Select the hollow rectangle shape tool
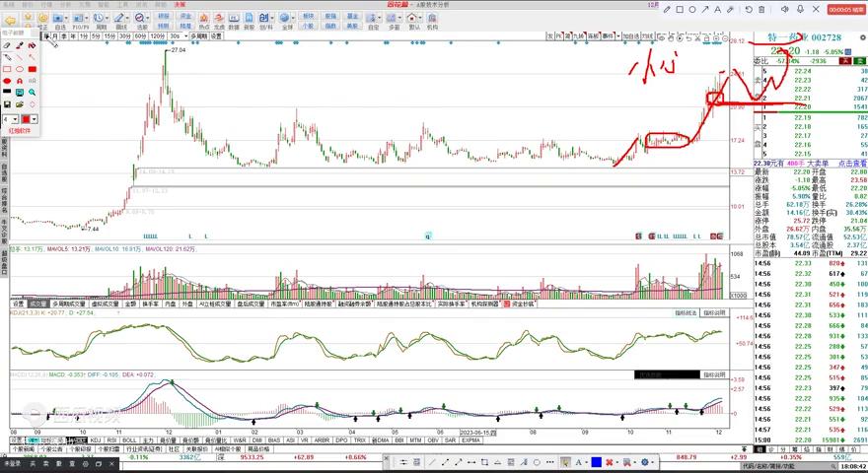Viewport: 868px width, 473px height. 7,69
